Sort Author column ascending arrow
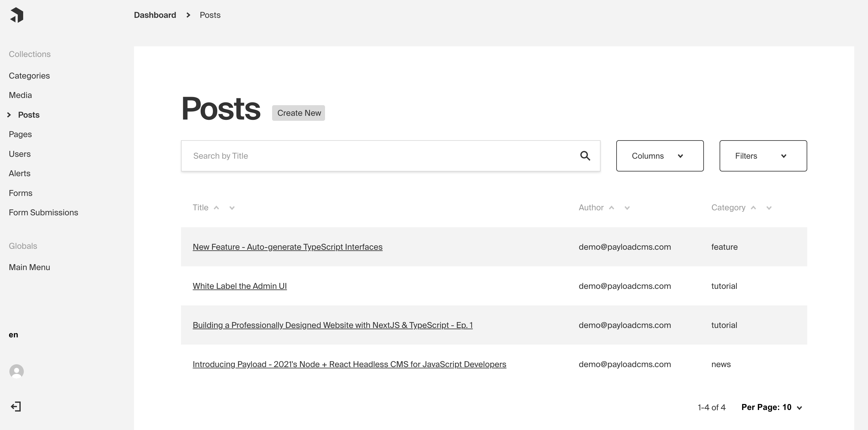This screenshot has width=868, height=430. [612, 208]
